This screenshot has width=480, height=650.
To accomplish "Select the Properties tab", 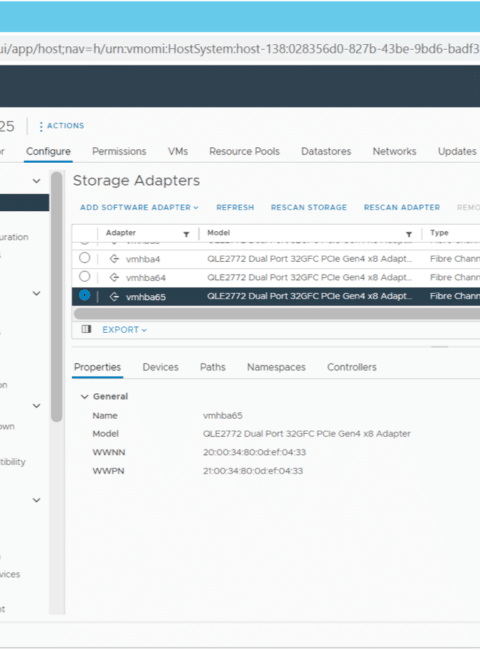I will (x=97, y=367).
